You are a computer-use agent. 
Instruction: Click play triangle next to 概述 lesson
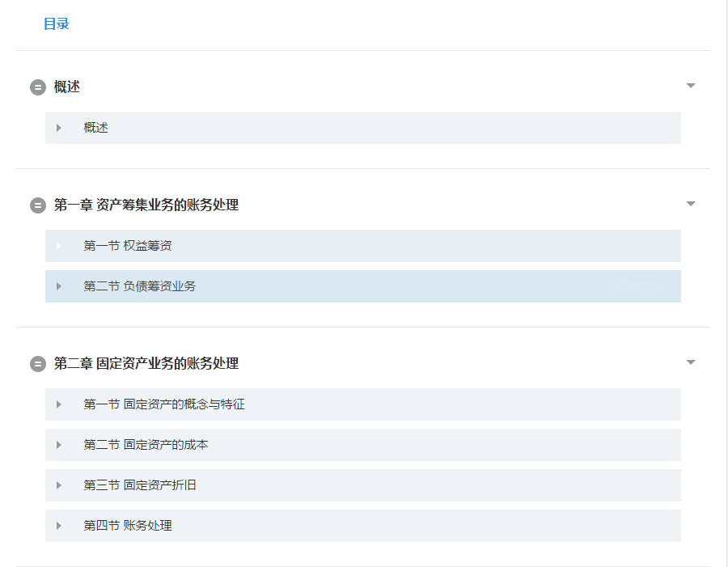click(x=59, y=128)
